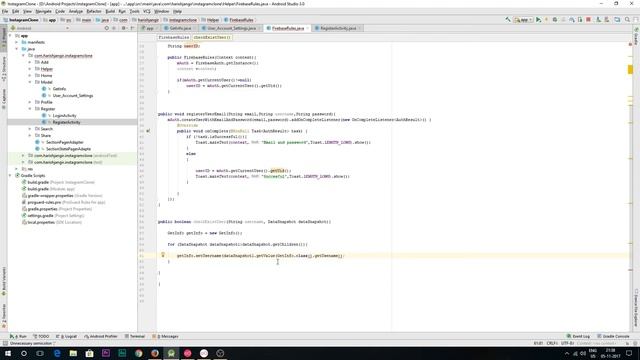Open the File menu
This screenshot has height=360, width=640.
tap(5, 11)
